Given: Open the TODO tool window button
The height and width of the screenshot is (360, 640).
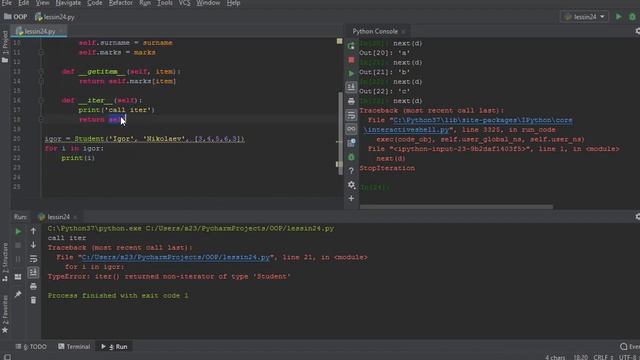Looking at the screenshot, I should click(x=31, y=347).
